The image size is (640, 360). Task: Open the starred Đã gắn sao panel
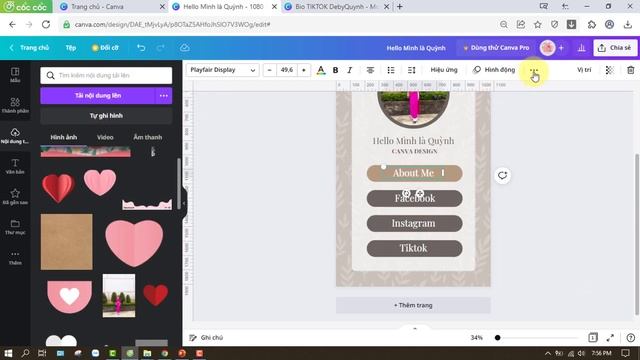tap(15, 196)
